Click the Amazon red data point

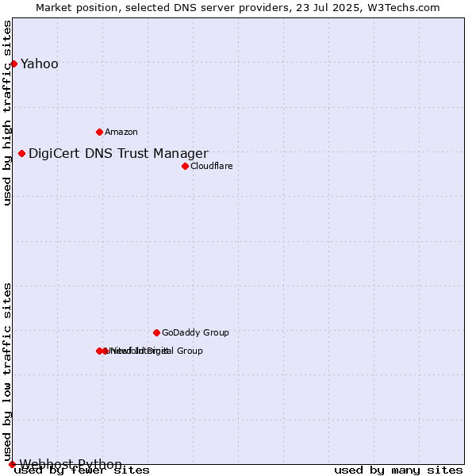pos(100,132)
